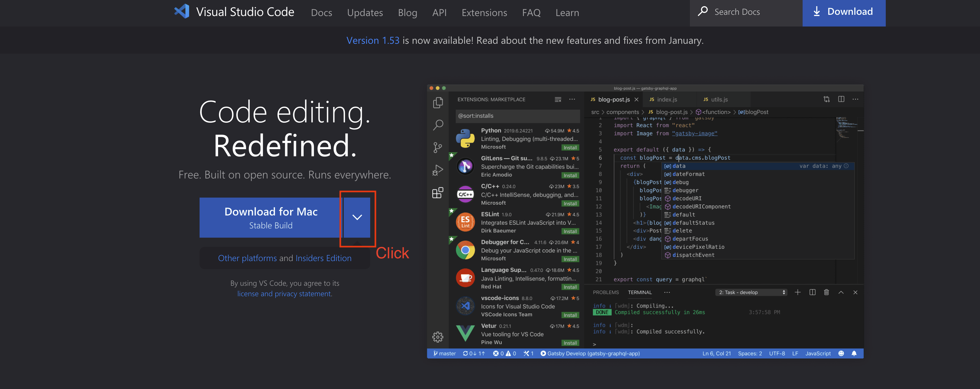Click the search magnifier icon in header
Screen dimensions: 980x389
(x=703, y=11)
